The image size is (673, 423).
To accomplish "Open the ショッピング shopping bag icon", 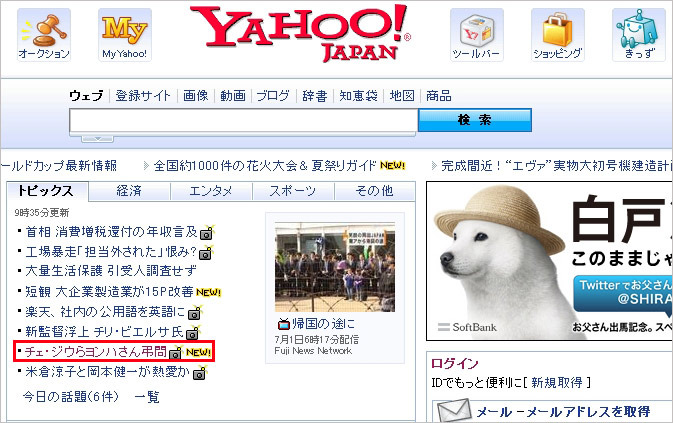I will click(557, 35).
